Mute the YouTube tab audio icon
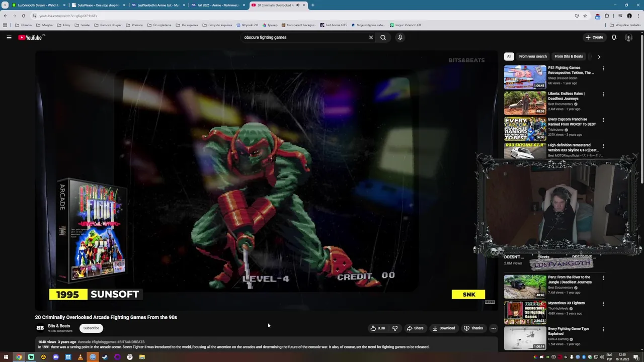 [x=297, y=5]
